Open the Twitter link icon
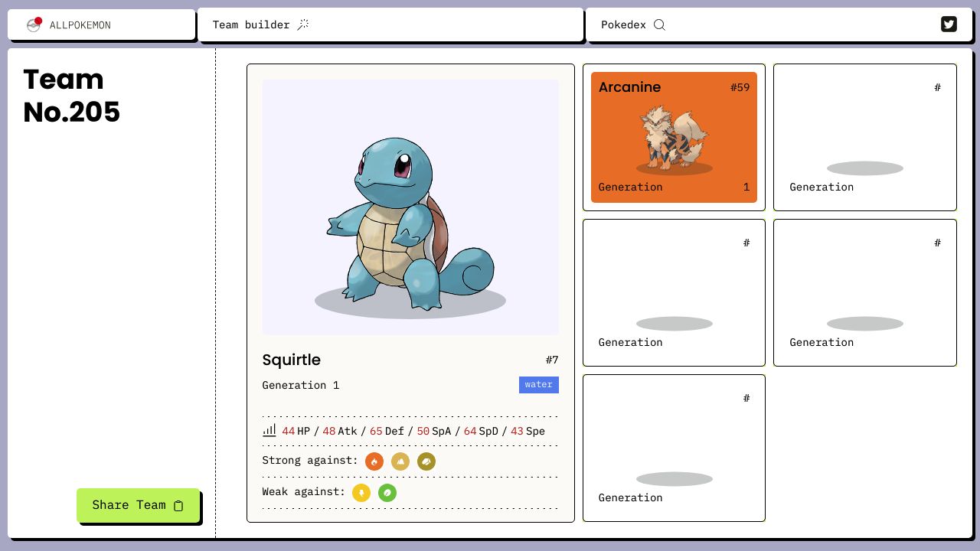Viewport: 980px width, 551px height. point(949,24)
